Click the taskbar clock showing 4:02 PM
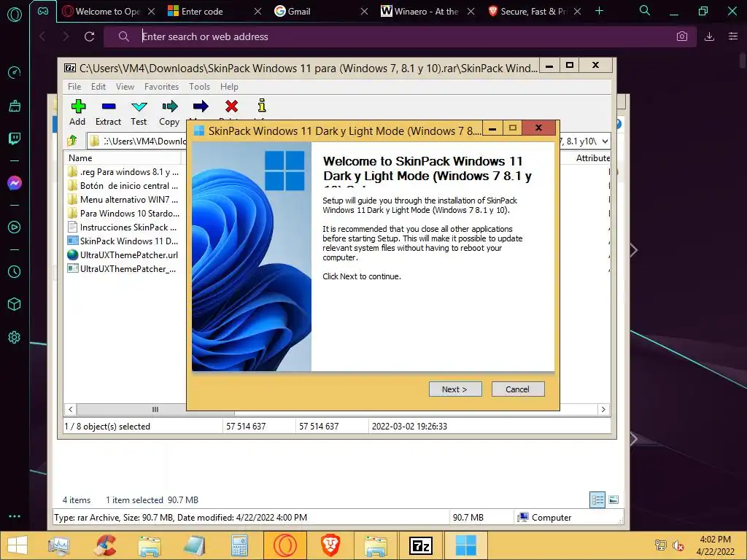The height and width of the screenshot is (560, 747). 715,545
